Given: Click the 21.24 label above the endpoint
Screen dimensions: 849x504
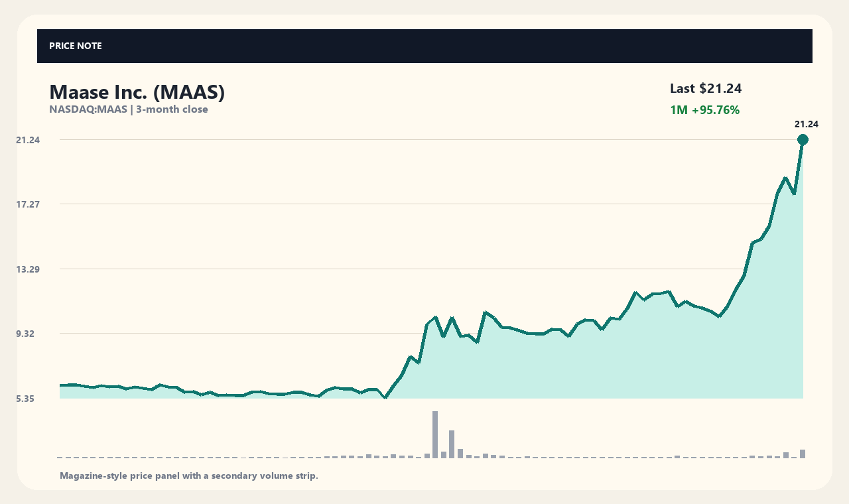Looking at the screenshot, I should [x=807, y=124].
